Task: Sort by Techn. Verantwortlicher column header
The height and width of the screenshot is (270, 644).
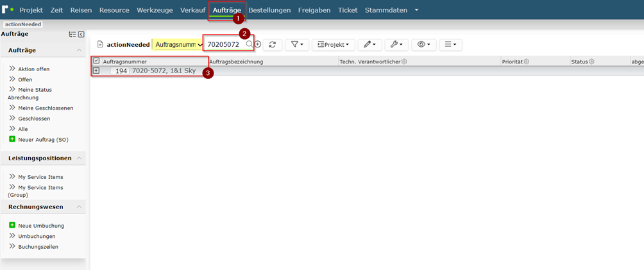Action: pyautogui.click(x=369, y=62)
